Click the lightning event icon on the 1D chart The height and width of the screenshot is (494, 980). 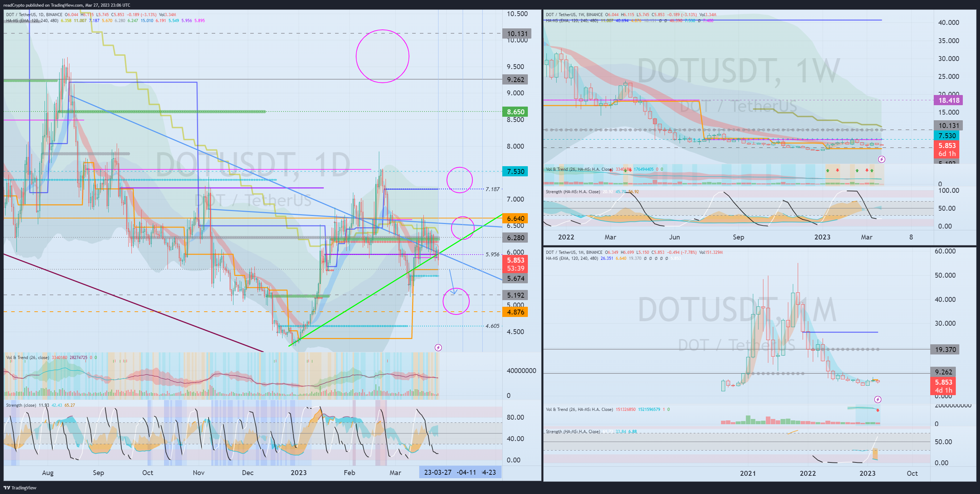[438, 347]
